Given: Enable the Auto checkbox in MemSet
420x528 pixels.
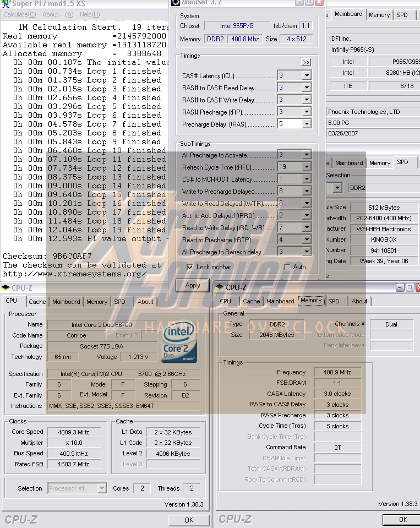Looking at the screenshot, I should point(287,267).
